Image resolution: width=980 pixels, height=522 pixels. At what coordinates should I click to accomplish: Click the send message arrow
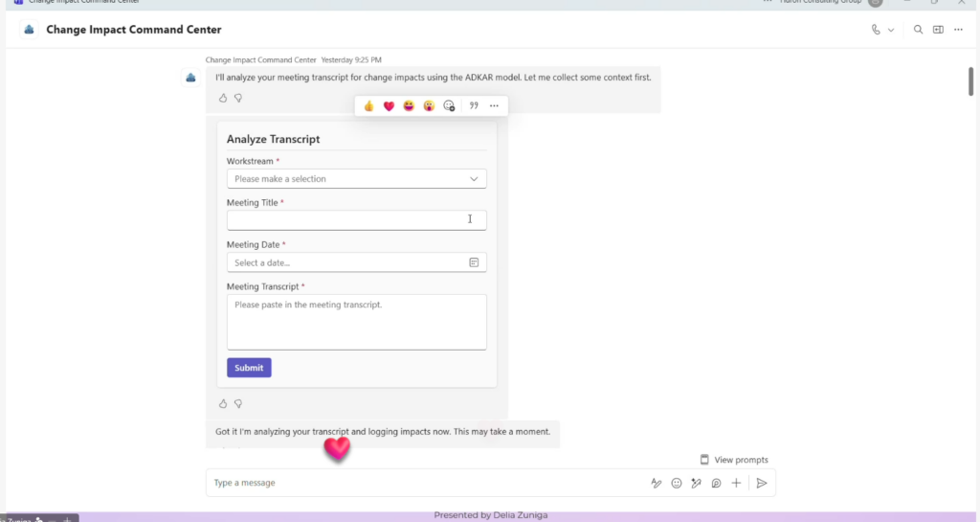point(762,484)
